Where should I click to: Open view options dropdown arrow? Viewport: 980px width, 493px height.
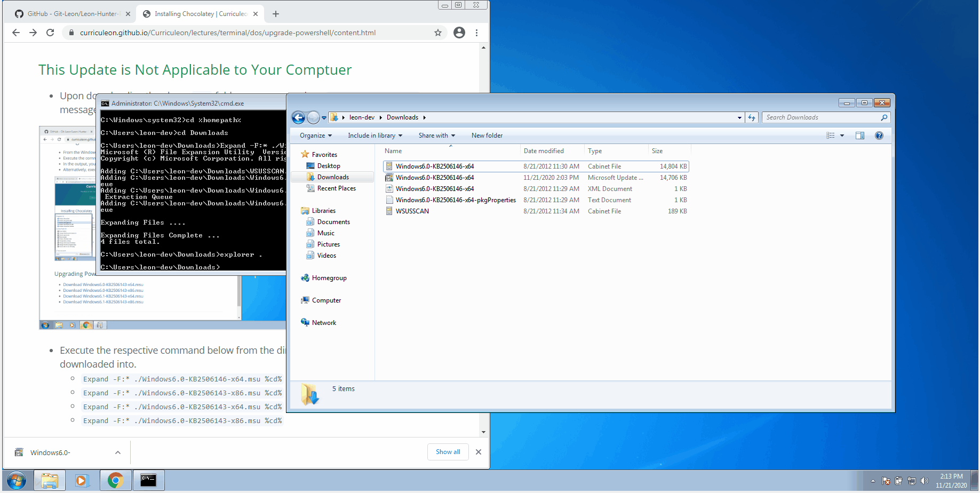[842, 136]
